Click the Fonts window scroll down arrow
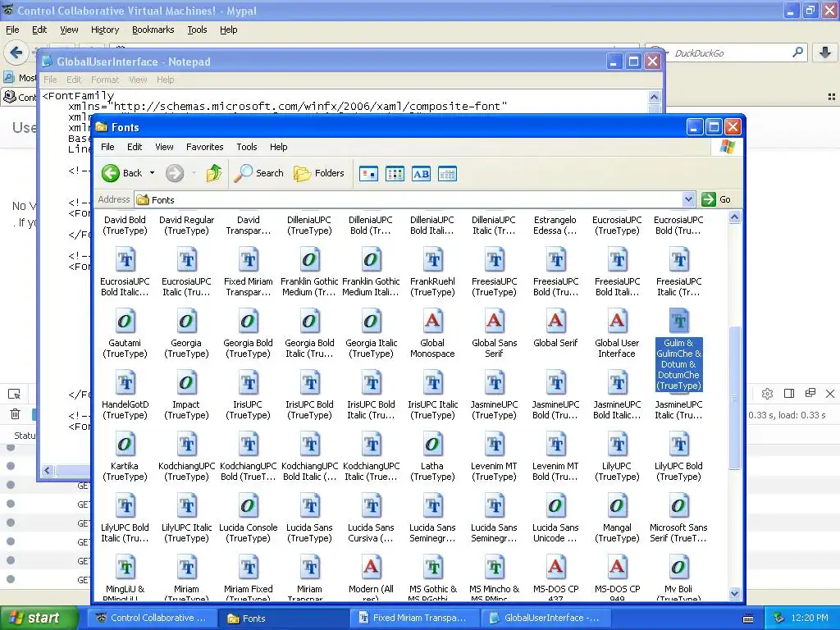 point(734,594)
